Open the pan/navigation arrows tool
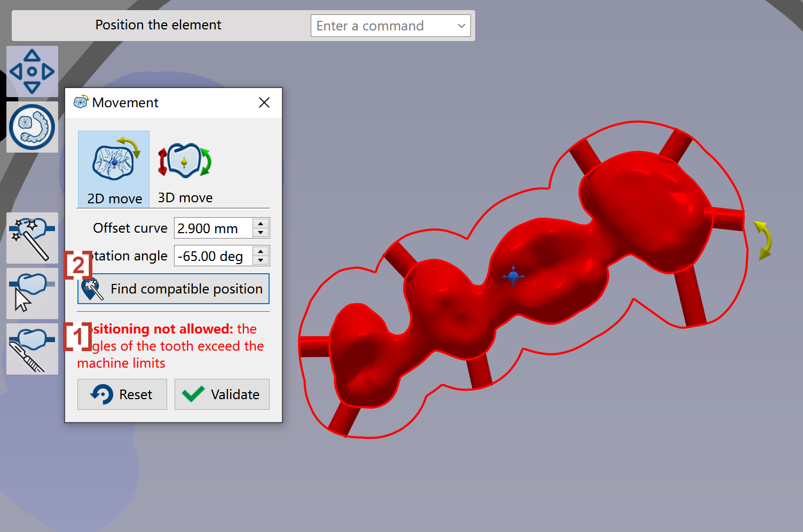The width and height of the screenshot is (803, 532). point(32,72)
